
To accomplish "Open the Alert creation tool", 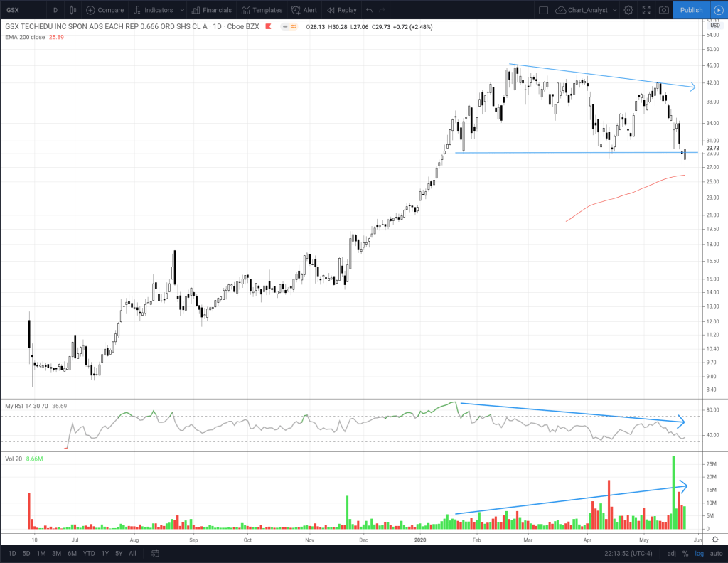I will (304, 10).
